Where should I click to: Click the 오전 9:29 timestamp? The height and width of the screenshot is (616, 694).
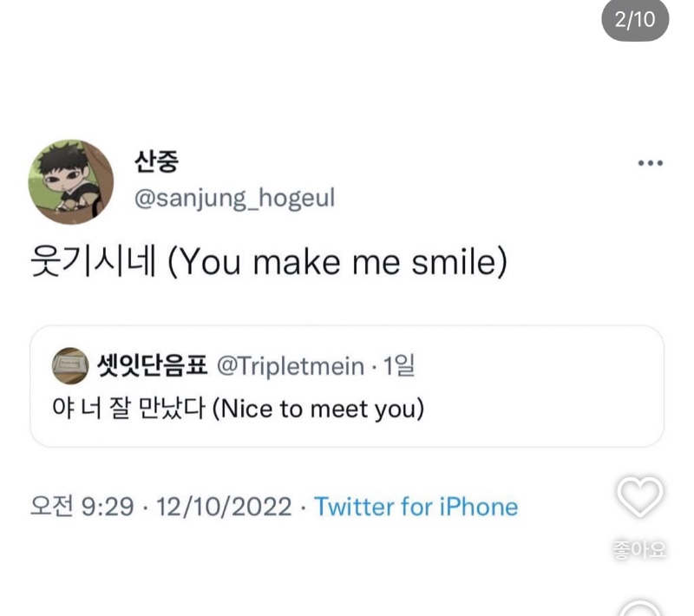pyautogui.click(x=82, y=507)
